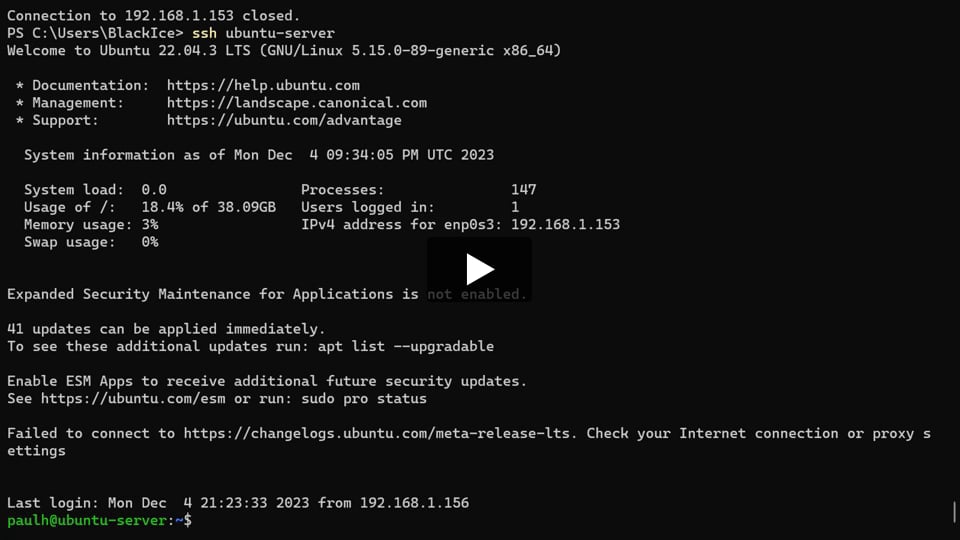Click the Memory usage 3% value
This screenshot has width=960, height=540.
click(150, 225)
